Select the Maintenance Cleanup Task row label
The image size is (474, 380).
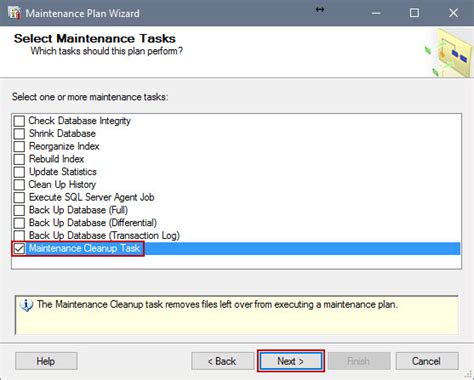(84, 248)
